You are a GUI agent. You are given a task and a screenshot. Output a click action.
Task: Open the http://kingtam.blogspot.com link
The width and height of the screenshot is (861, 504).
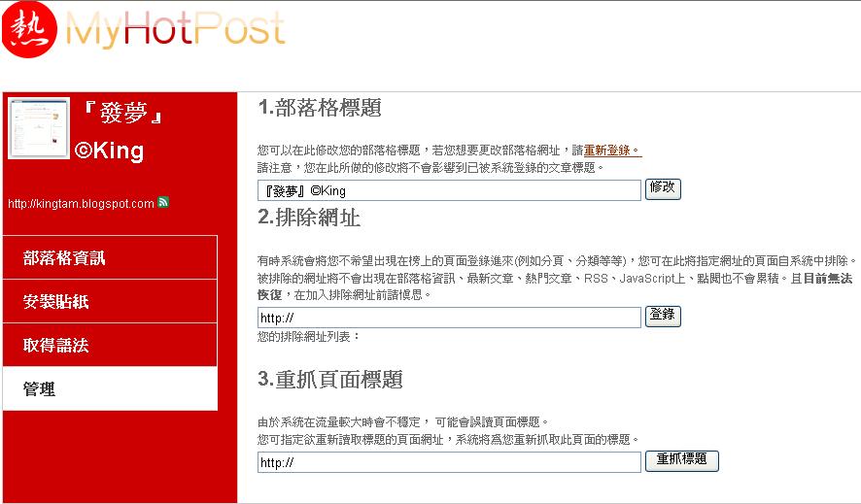point(81,204)
